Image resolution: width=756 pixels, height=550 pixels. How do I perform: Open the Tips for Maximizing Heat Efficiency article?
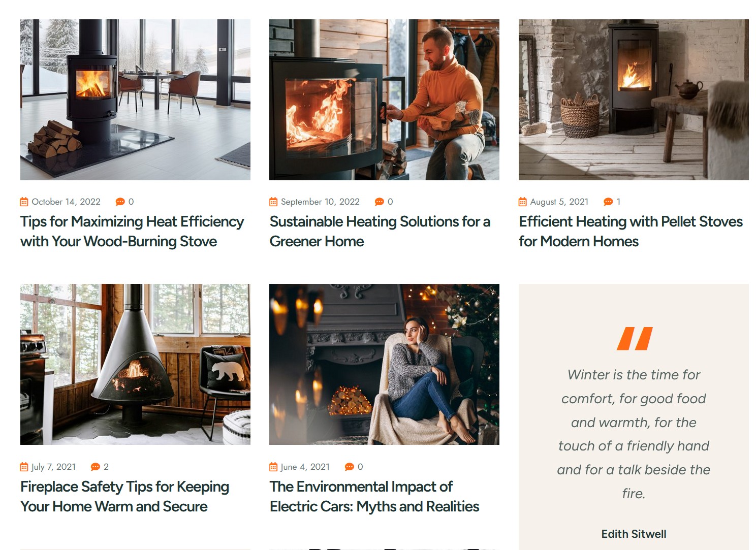click(x=132, y=232)
